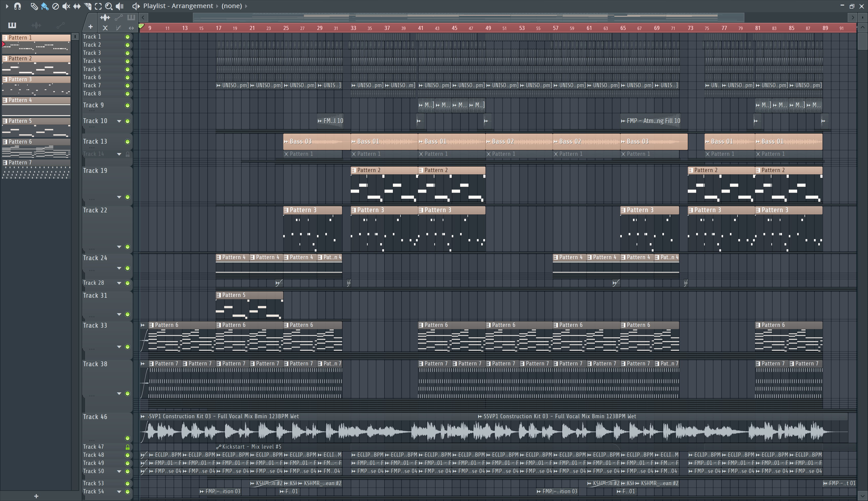Expand the Track 50 group arrow
Image resolution: width=868 pixels, height=501 pixels.
(x=119, y=471)
